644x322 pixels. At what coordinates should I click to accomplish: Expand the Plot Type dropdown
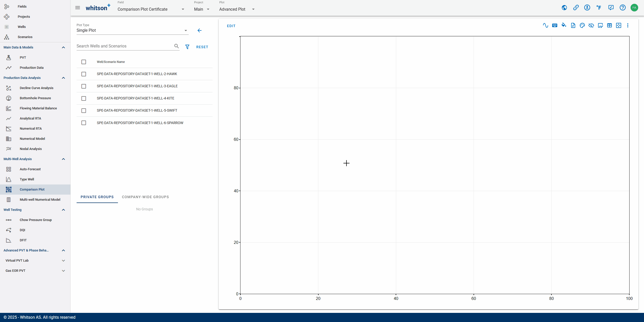(186, 30)
